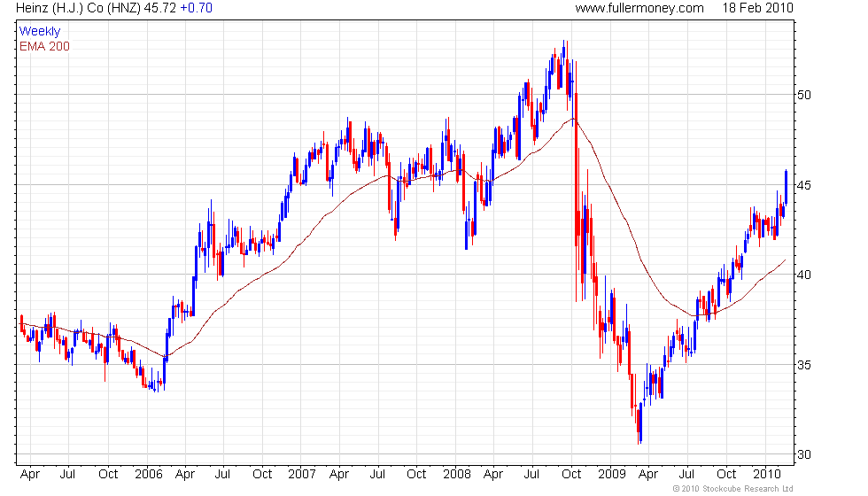Click the 2006 year label on time axis
The image size is (868, 496).
[x=149, y=475]
